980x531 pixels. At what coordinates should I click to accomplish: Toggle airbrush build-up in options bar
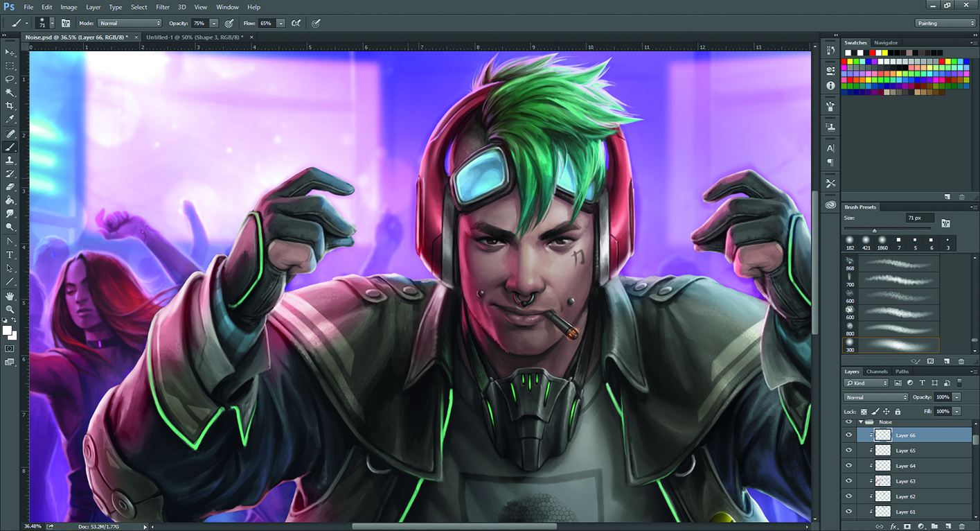[296, 24]
